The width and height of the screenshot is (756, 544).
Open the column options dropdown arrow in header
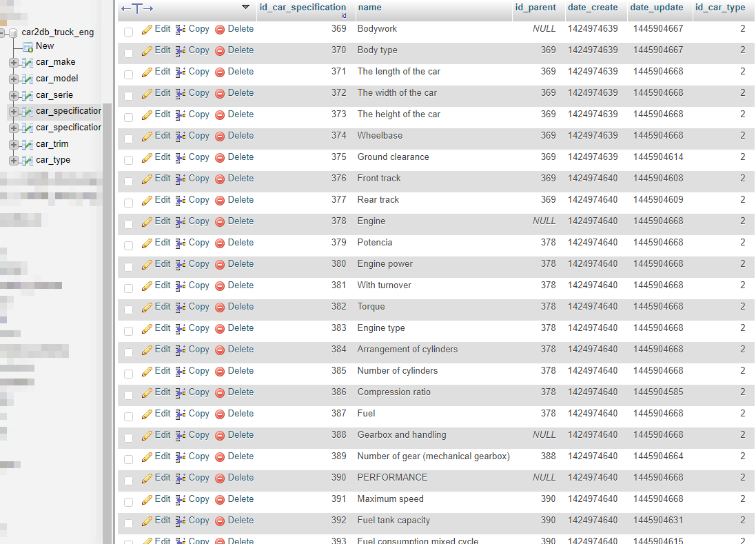(x=245, y=7)
